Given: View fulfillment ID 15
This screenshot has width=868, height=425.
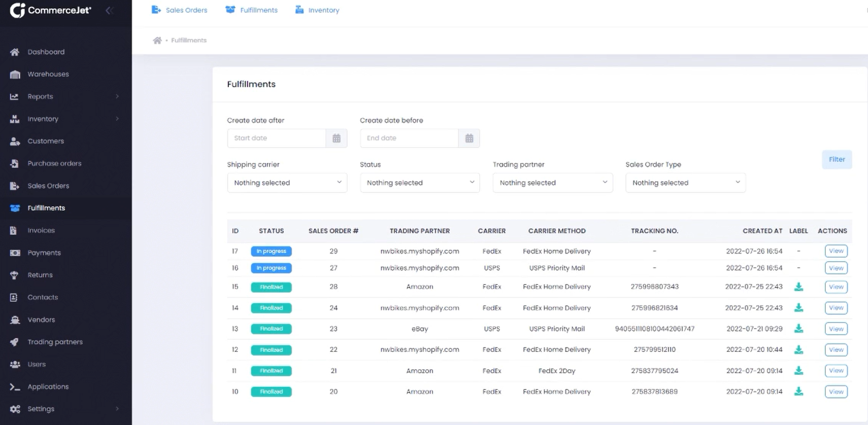Looking at the screenshot, I should [x=836, y=287].
